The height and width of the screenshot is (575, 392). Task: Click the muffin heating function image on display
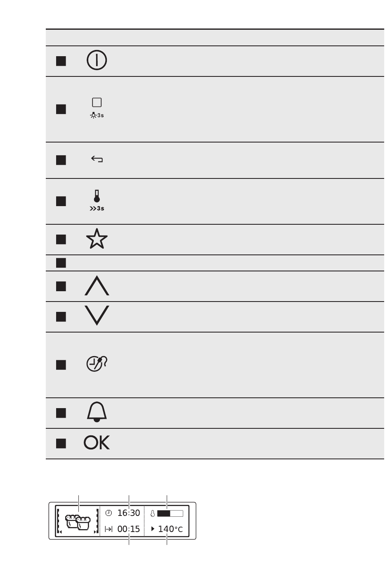click(78, 522)
